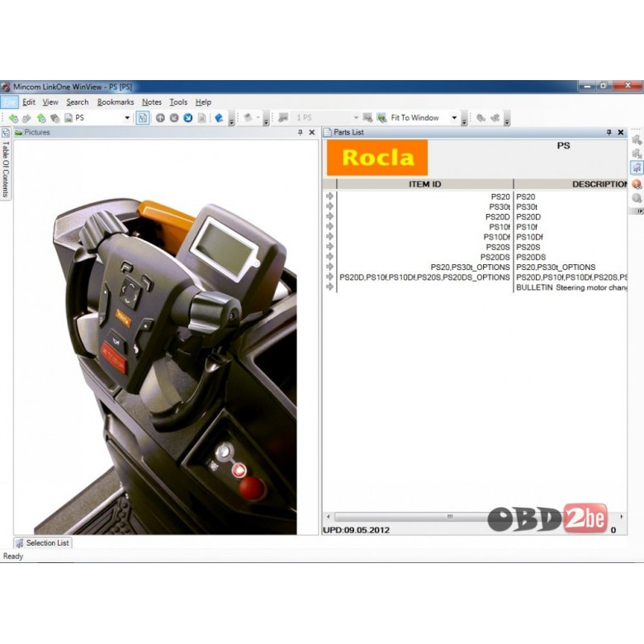Click the link arrow for the BULLETIN row
644x644 pixels.
[x=329, y=286]
